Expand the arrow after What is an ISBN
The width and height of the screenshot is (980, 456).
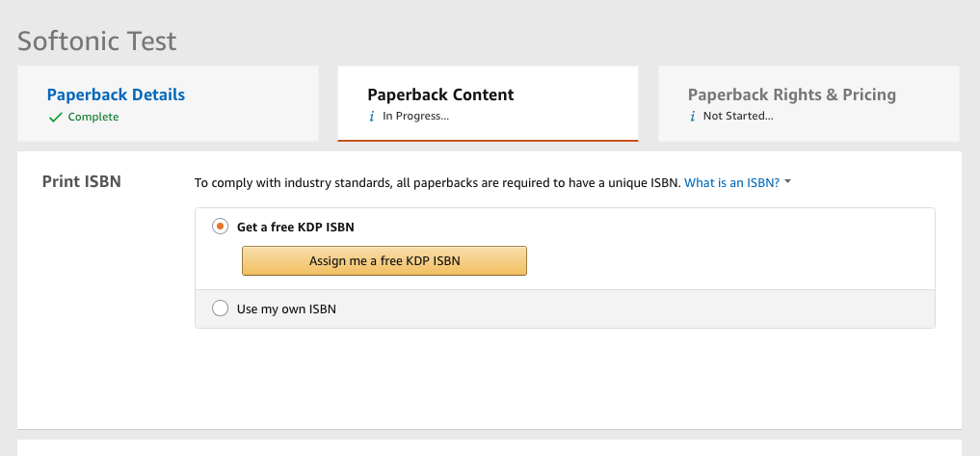(x=788, y=182)
